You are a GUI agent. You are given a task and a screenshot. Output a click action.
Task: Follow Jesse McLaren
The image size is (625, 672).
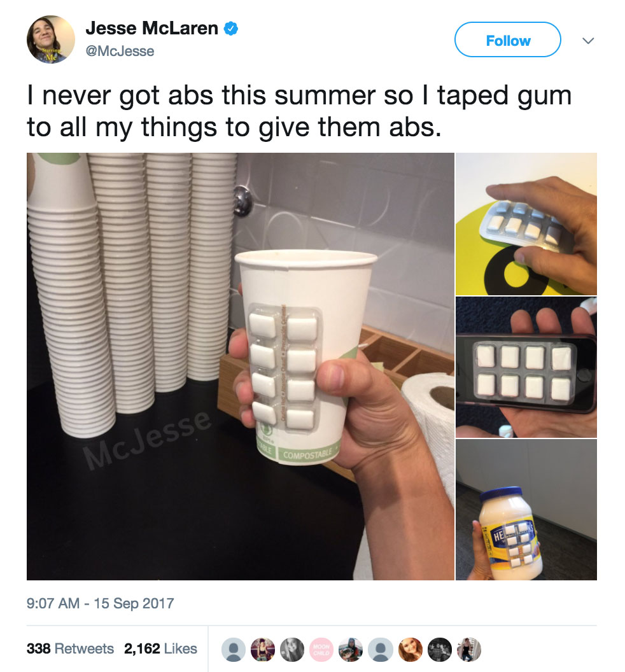point(507,39)
